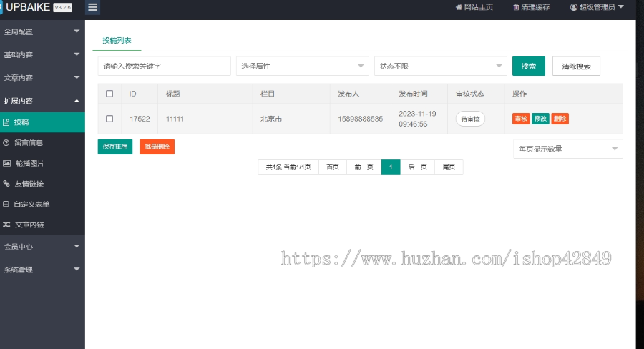Open the 选择属性 dropdown
This screenshot has width=644, height=349.
click(302, 66)
